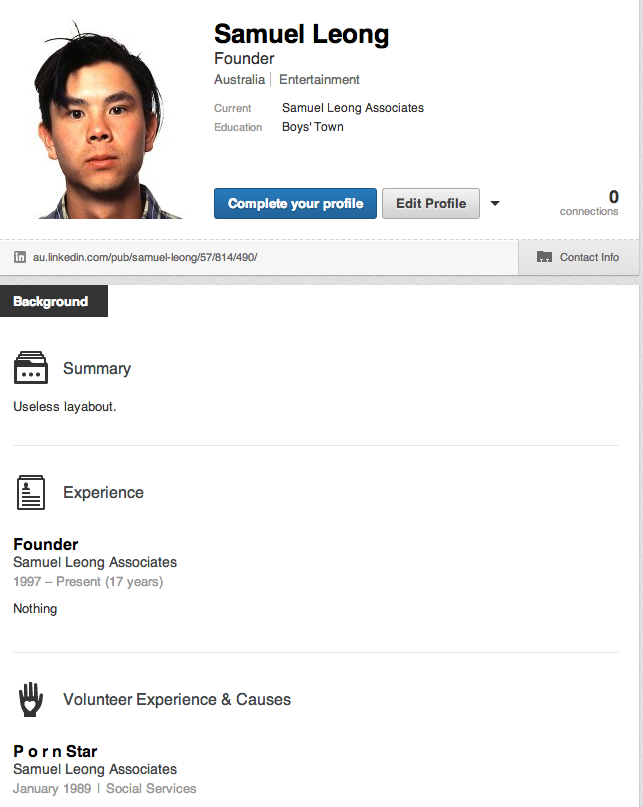Click the Contact Info card icon
This screenshot has width=643, height=807.
pyautogui.click(x=544, y=257)
